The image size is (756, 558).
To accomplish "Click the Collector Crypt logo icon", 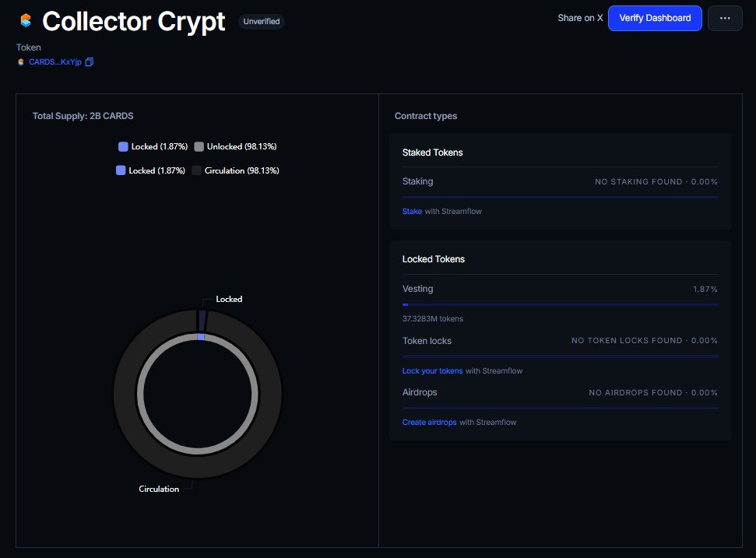I will click(26, 20).
